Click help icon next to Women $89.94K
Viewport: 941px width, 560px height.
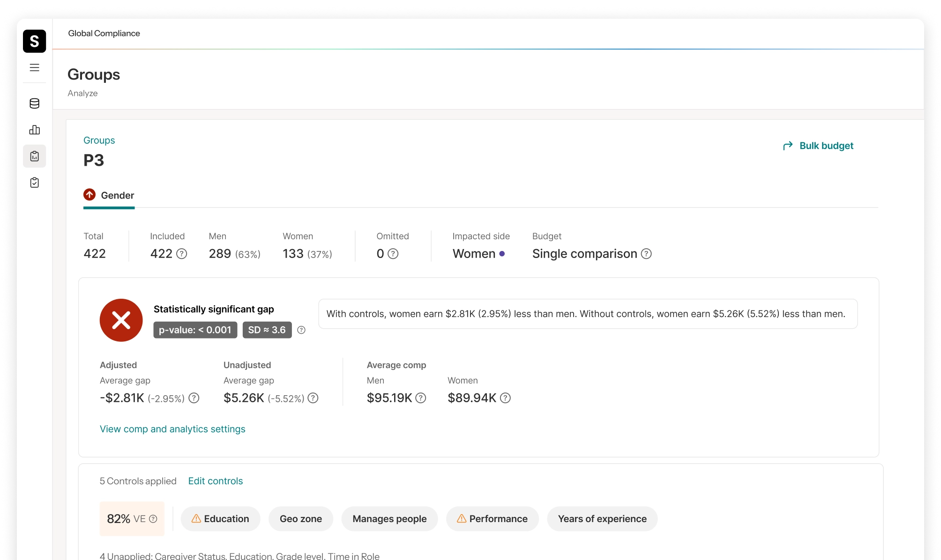pyautogui.click(x=505, y=398)
